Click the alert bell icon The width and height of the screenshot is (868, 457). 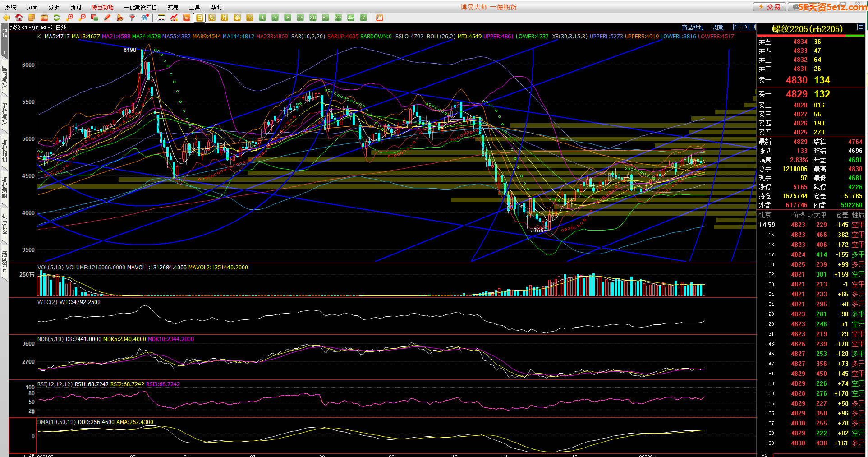(120, 18)
